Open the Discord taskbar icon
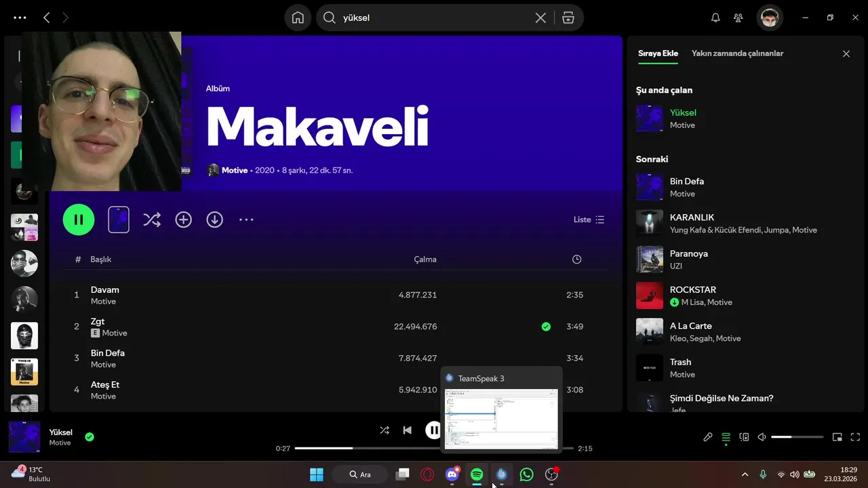Screen dimensions: 868x488 452,474
